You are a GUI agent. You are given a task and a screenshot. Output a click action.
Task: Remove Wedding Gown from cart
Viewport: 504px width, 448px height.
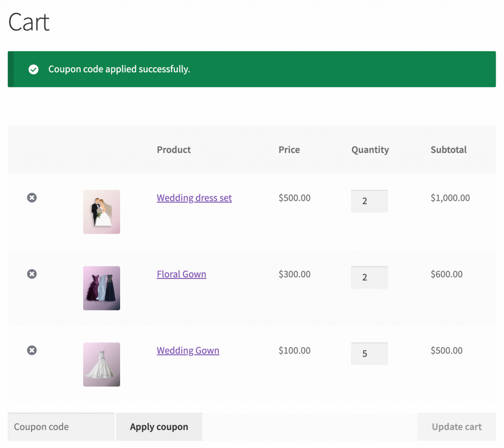pos(32,350)
